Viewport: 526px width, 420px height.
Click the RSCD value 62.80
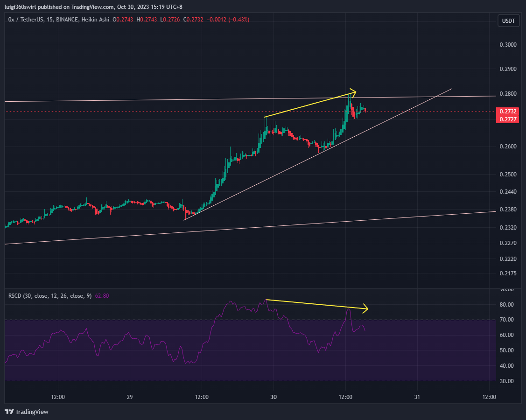[x=102, y=296]
